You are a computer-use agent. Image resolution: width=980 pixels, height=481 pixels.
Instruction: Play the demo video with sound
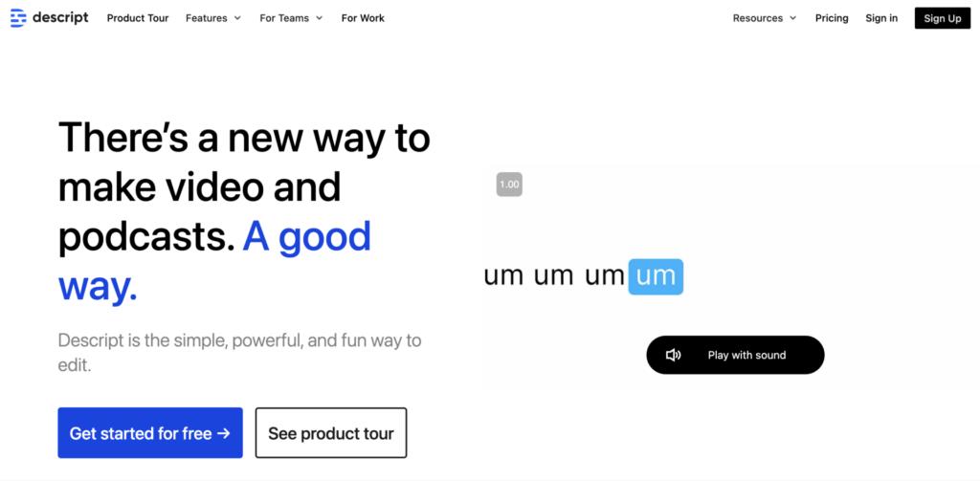click(735, 355)
